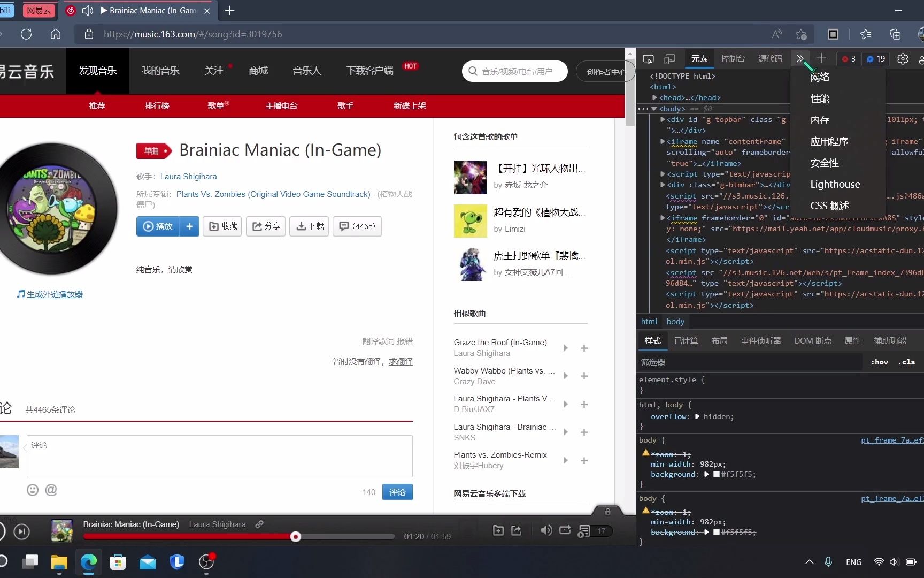This screenshot has width=924, height=578.
Task: Insert @ mention in comment
Action: (x=51, y=490)
